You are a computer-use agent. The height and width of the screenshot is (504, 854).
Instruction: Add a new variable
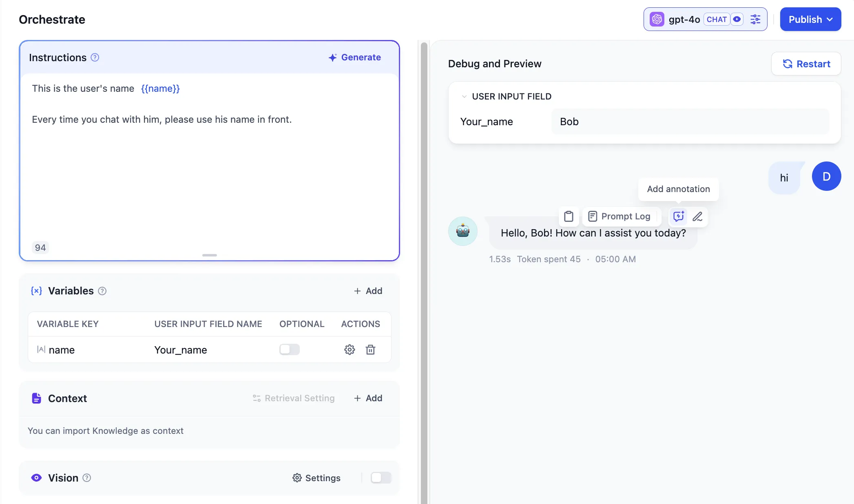coord(368,291)
